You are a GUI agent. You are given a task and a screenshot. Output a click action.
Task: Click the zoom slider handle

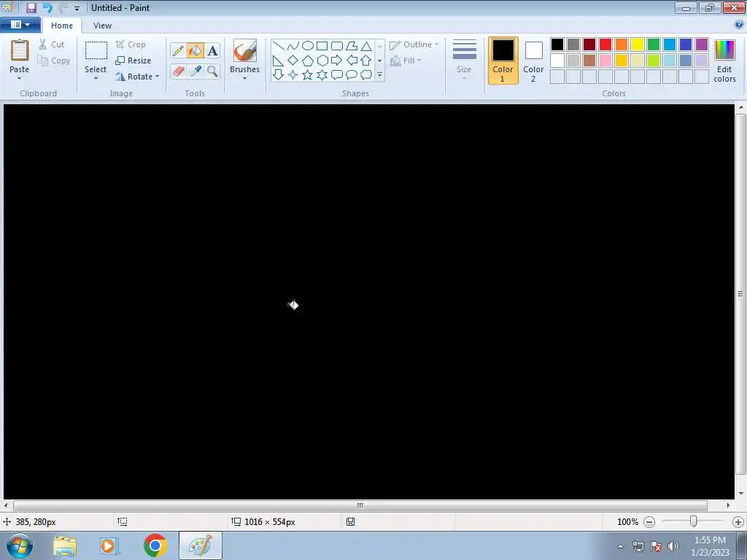pos(694,522)
